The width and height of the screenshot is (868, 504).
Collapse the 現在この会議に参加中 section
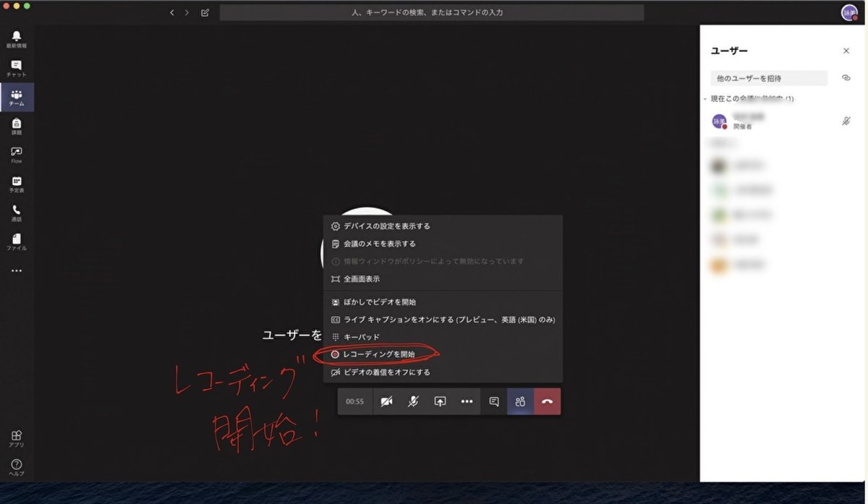tap(705, 100)
